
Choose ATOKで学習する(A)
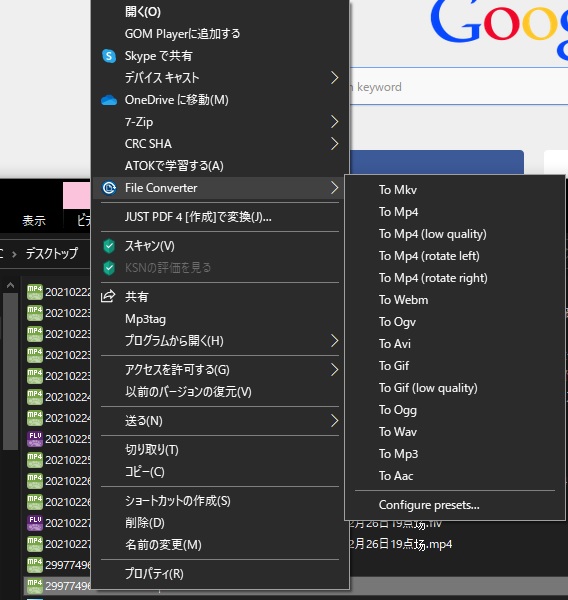tap(220, 166)
